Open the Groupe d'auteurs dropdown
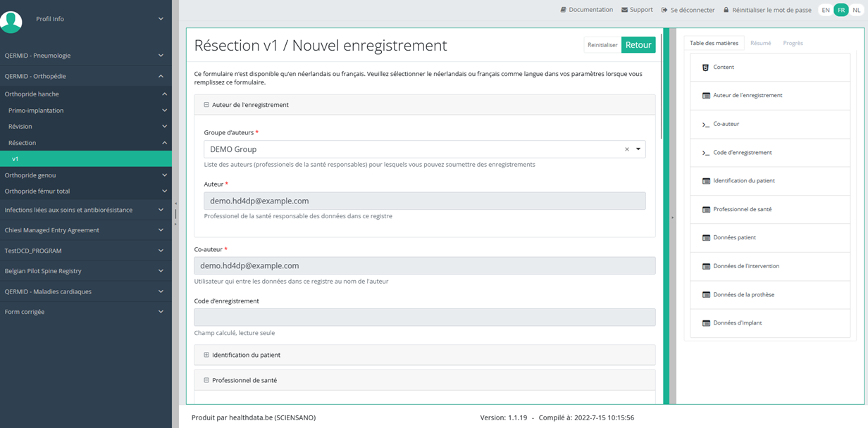 coord(638,149)
